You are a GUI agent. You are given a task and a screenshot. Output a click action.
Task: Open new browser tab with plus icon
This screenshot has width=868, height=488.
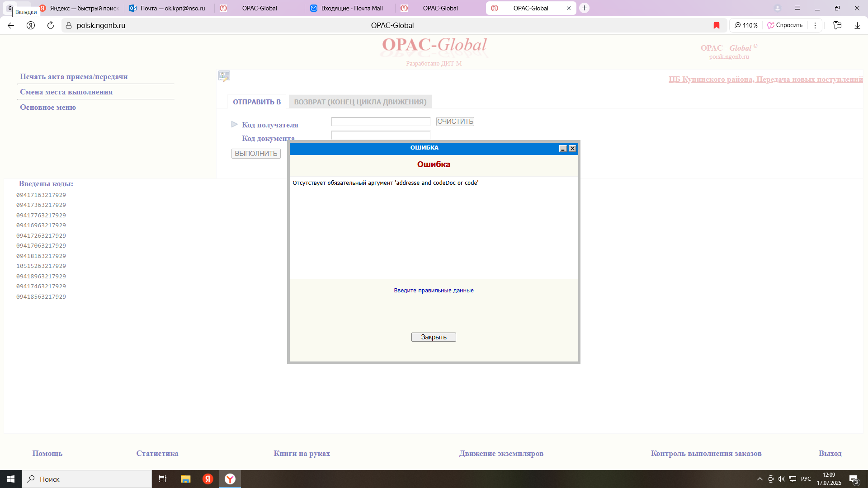coord(584,8)
